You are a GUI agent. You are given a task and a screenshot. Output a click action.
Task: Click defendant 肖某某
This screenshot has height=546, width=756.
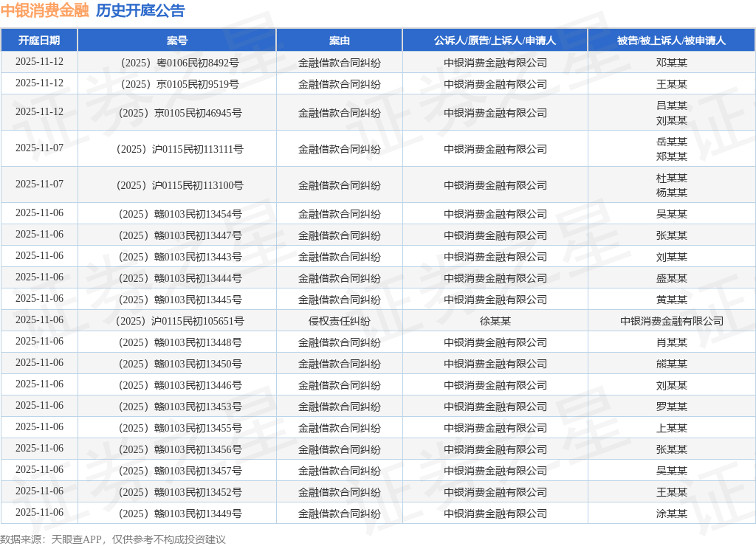(x=672, y=342)
